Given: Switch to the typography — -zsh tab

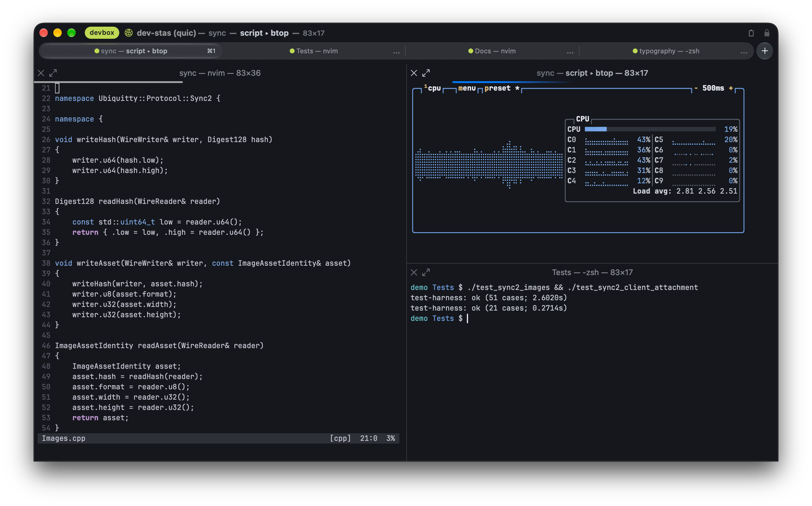Looking at the screenshot, I should pyautogui.click(x=665, y=51).
